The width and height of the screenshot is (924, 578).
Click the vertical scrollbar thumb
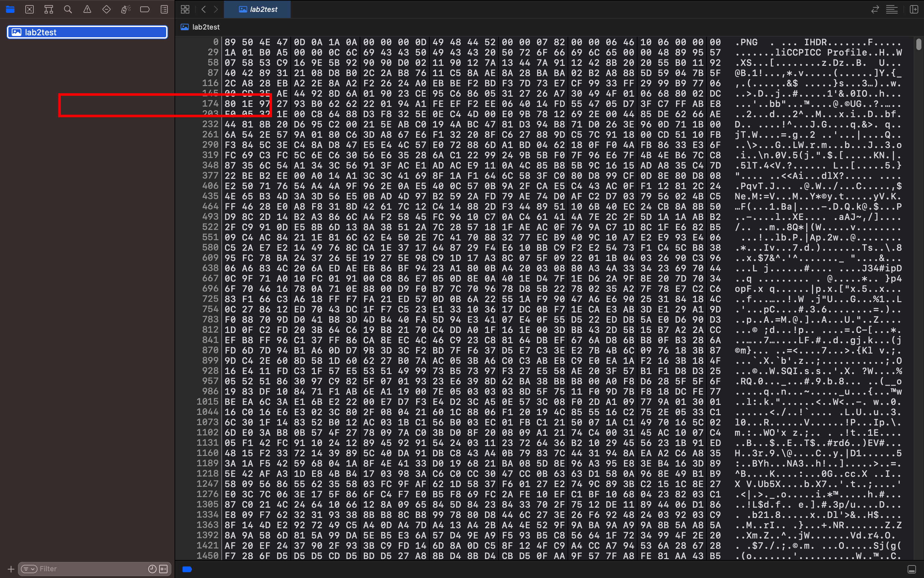(919, 44)
